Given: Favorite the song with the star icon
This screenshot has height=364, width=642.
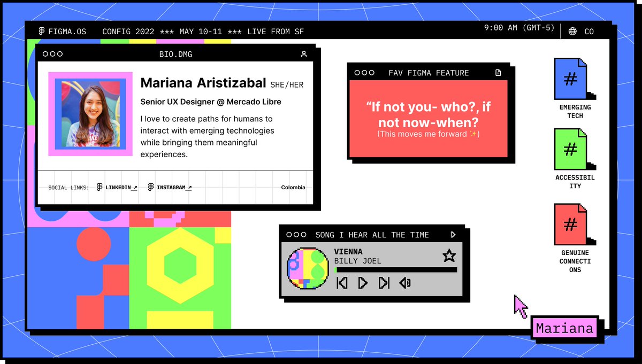Looking at the screenshot, I should point(449,255).
